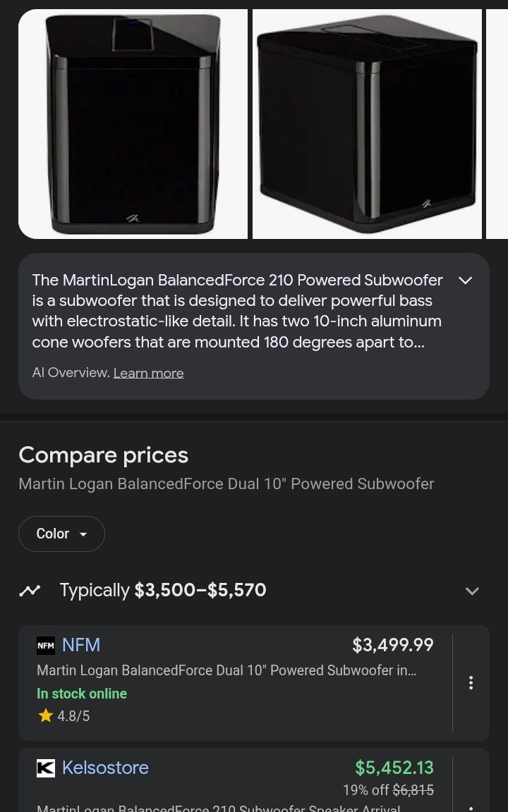Click the Kelsostore logo icon

click(46, 768)
